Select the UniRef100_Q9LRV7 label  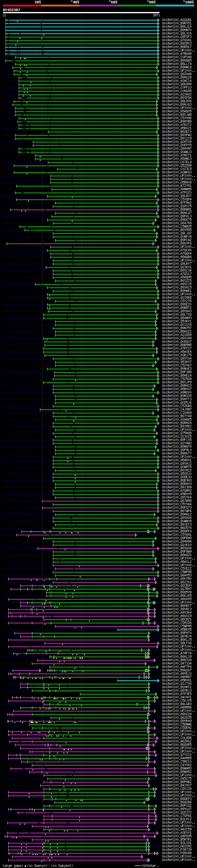177,196
